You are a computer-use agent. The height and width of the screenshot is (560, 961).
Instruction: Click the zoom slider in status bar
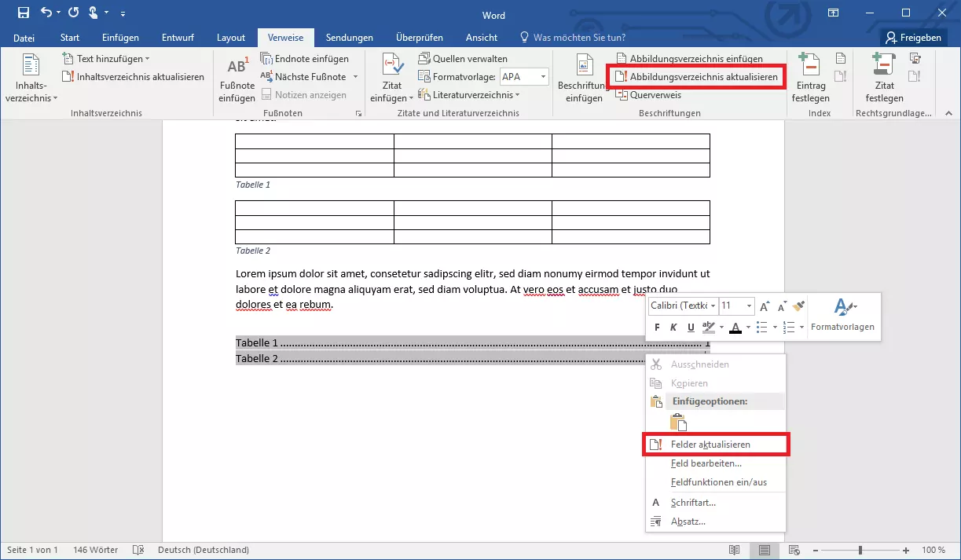[860, 551]
